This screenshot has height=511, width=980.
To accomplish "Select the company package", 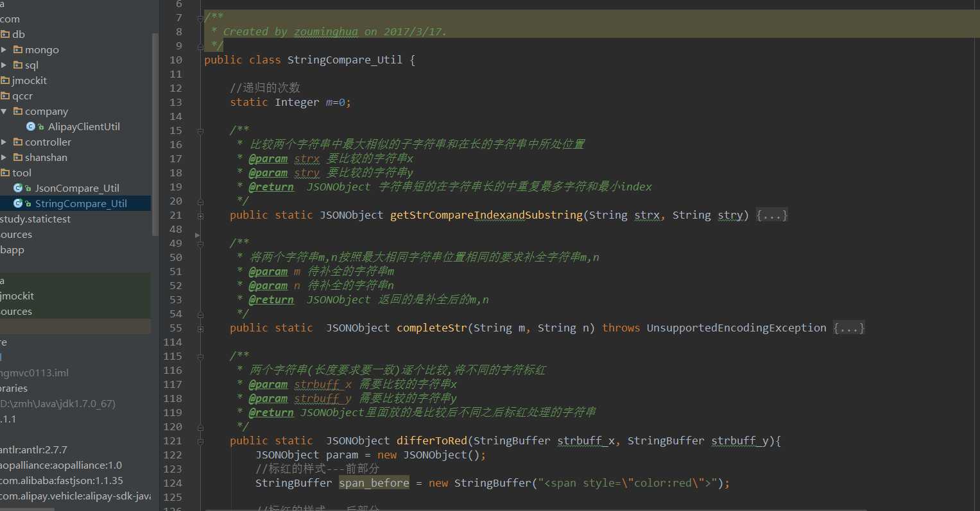I will tap(46, 111).
